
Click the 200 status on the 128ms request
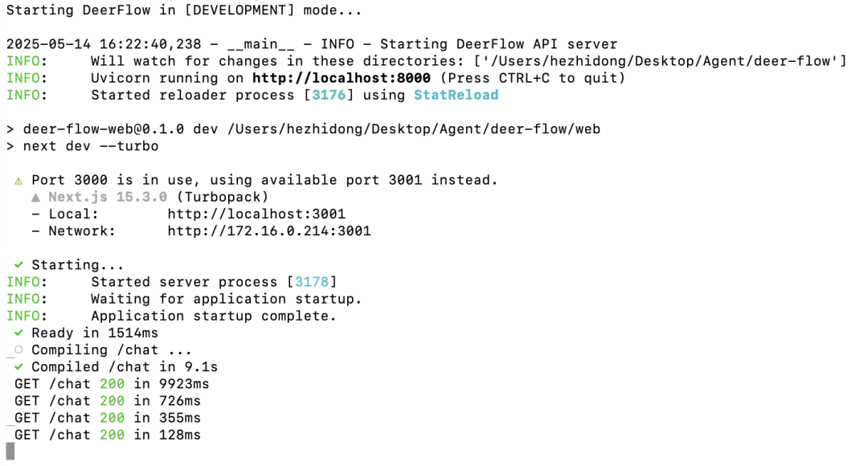click(x=113, y=435)
